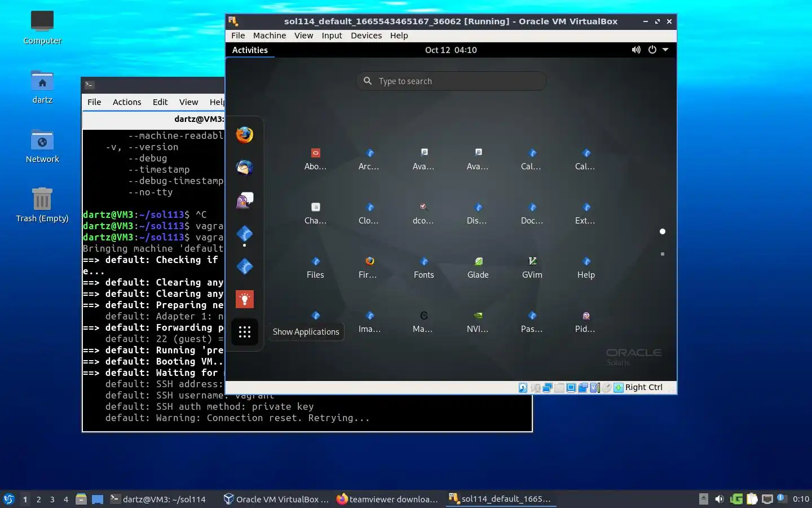This screenshot has height=508, width=812.
Task: Open the Actions menu in the terminal window
Action: 127,102
